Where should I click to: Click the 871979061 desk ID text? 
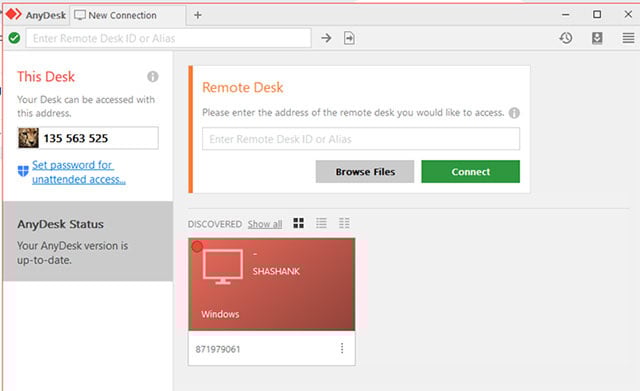(x=218, y=349)
